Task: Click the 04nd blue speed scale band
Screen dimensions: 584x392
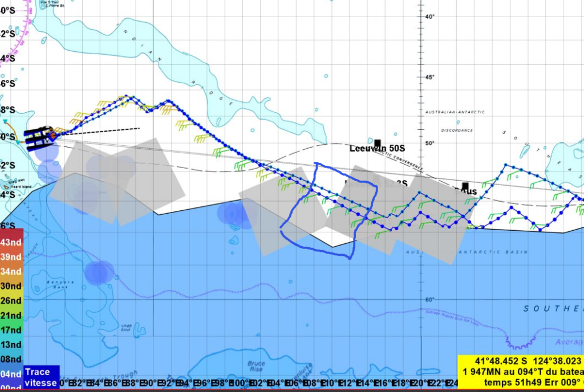Action: click(x=11, y=374)
